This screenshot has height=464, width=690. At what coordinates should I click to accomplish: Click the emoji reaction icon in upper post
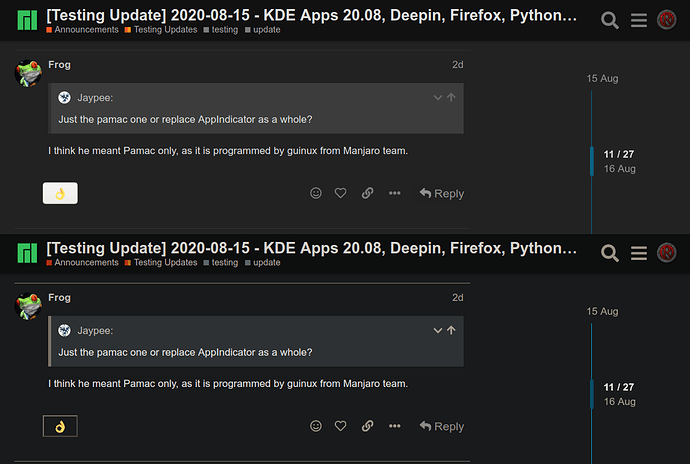pyautogui.click(x=316, y=193)
